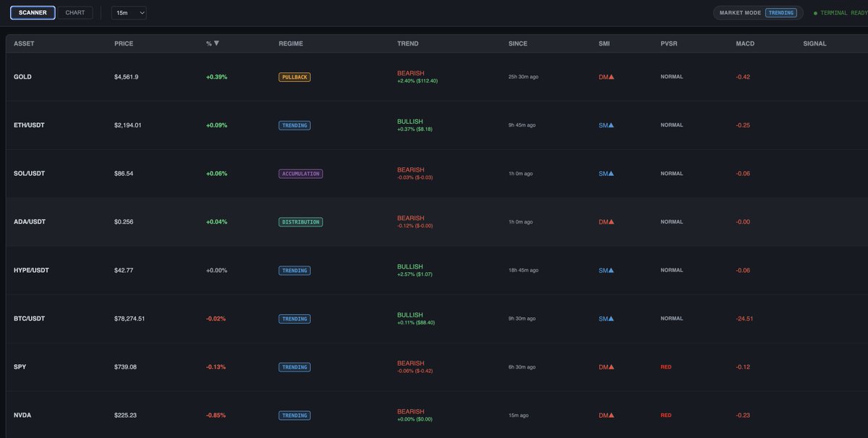Switch to the Scanner tab

(33, 12)
